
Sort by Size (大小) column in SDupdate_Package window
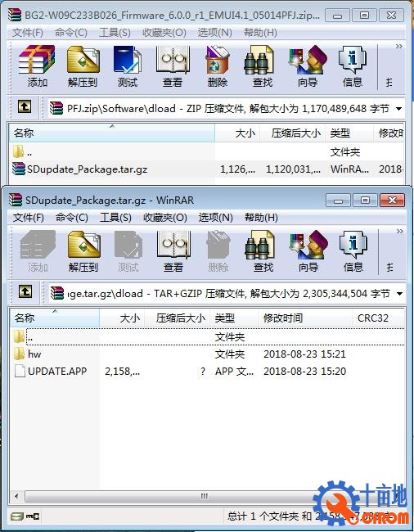[x=122, y=318]
